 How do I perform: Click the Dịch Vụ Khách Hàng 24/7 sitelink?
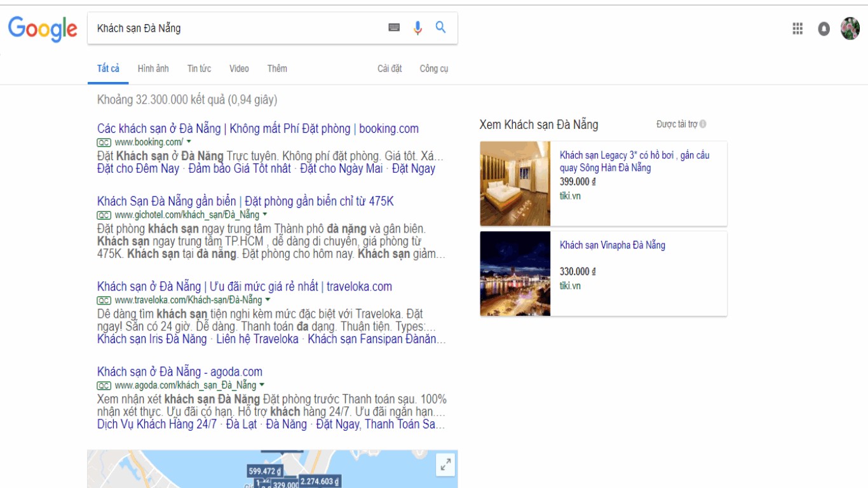click(157, 424)
